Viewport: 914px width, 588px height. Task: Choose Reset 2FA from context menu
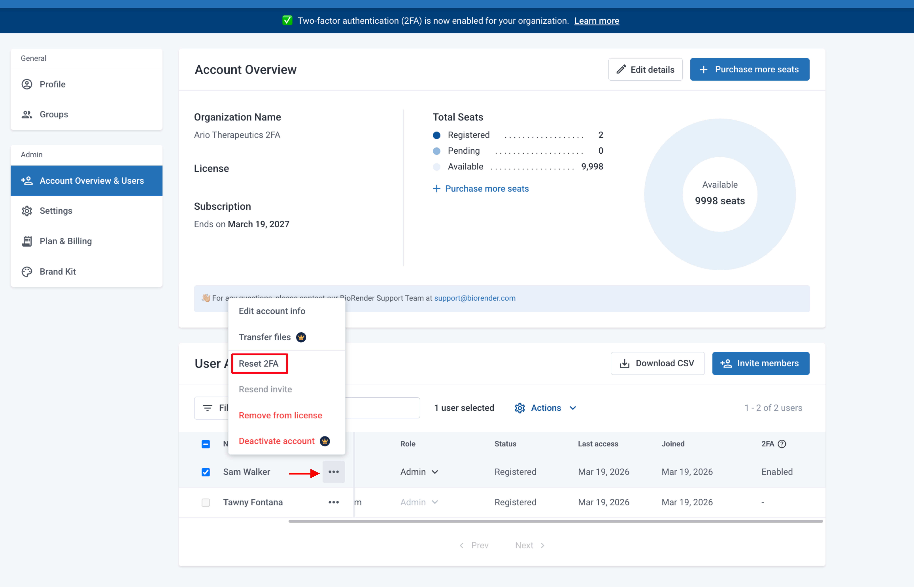point(259,363)
